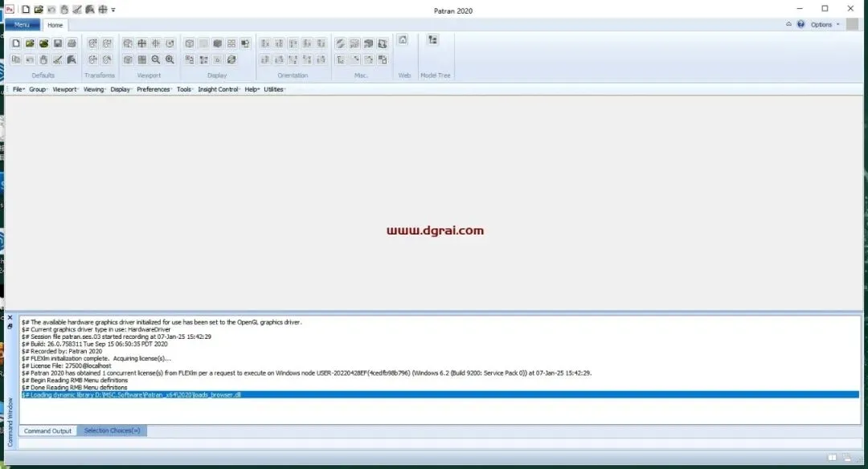Click the 'Session file patran.ses.03' line
The height and width of the screenshot is (469, 868).
point(117,336)
